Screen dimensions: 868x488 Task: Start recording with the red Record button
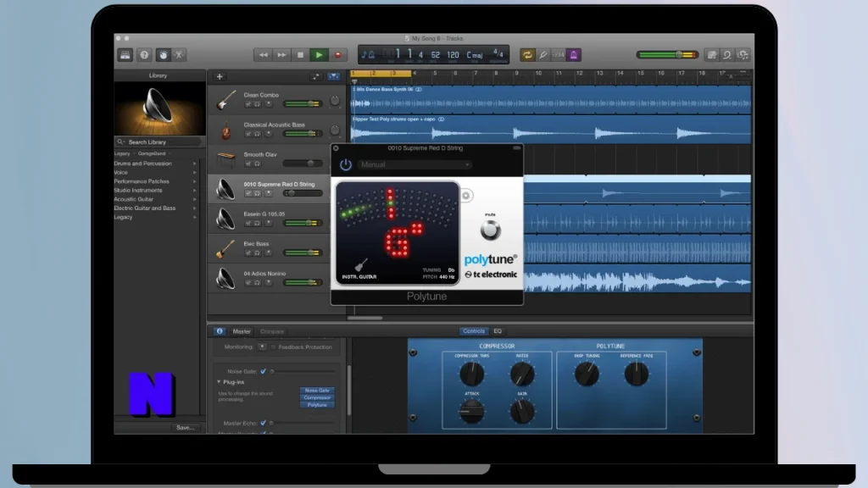tap(337, 55)
